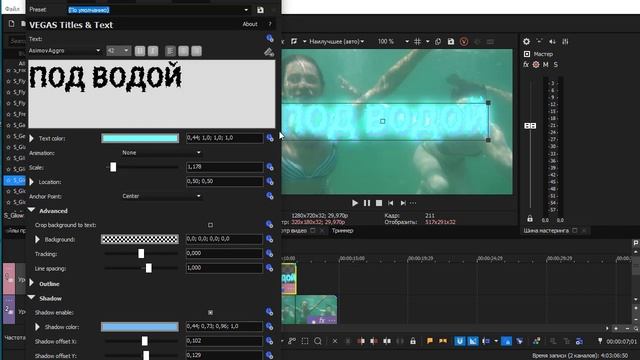Open the Файл menu
This screenshot has height=360, width=640.
[12, 8]
